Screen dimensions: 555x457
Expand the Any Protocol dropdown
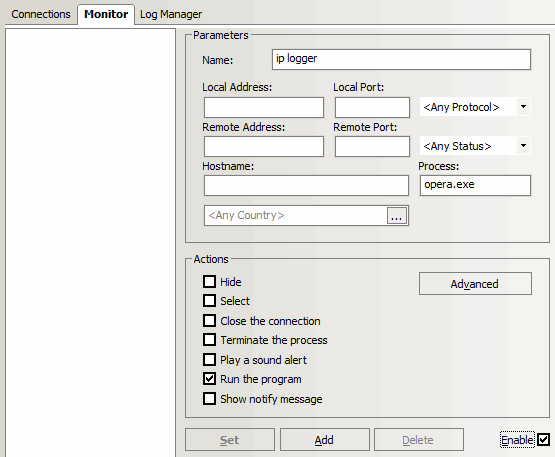[475, 107]
